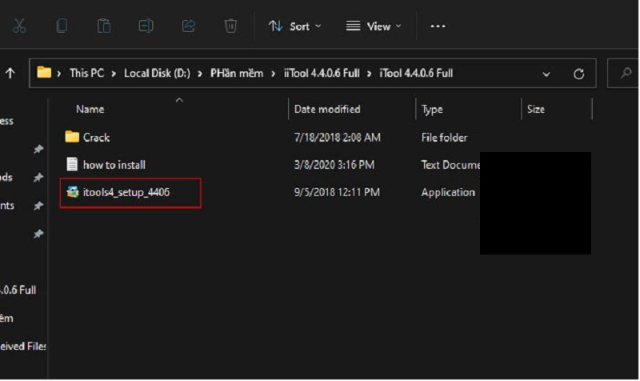Click the Crack folder icon
Image resolution: width=640 pixels, height=381 pixels.
coord(72,137)
